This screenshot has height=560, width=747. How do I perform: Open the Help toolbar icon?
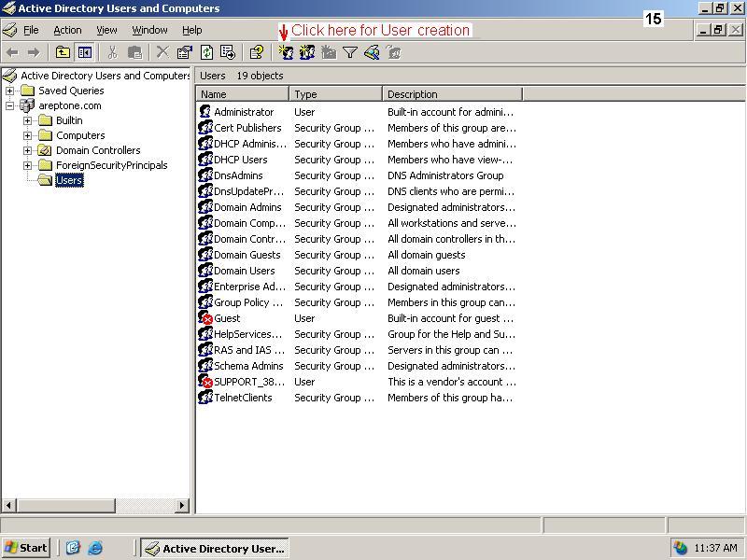[256, 52]
